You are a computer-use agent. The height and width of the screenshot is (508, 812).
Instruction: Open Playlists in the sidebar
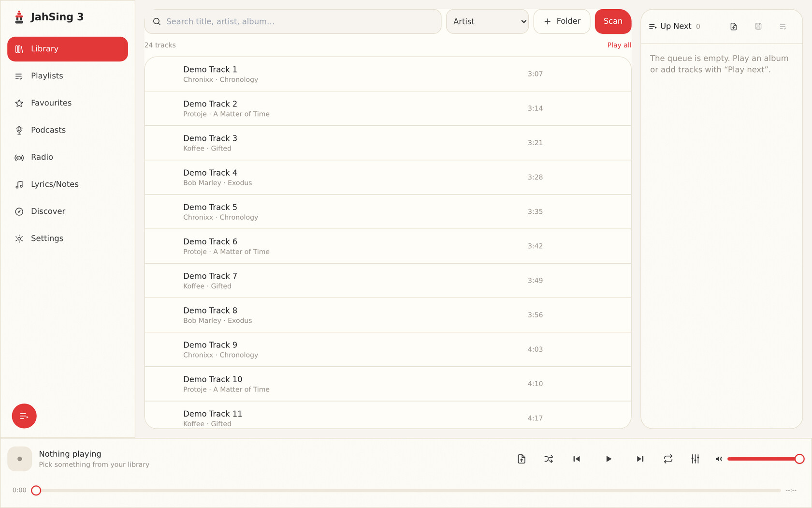tap(68, 76)
